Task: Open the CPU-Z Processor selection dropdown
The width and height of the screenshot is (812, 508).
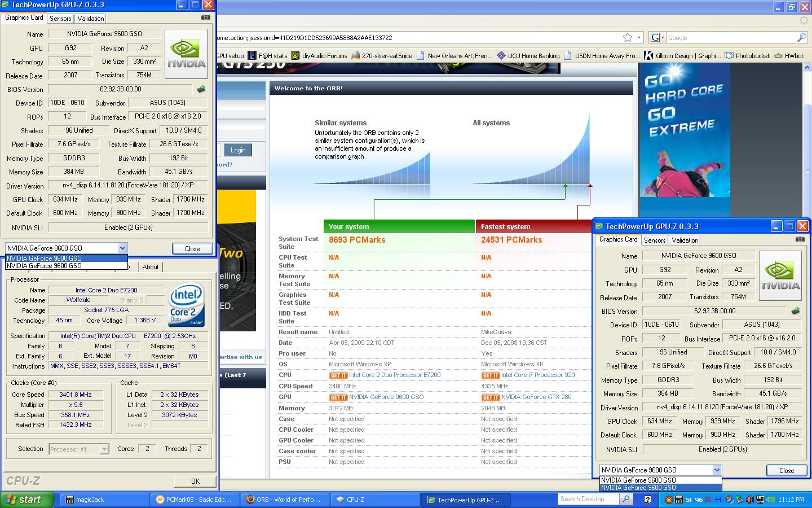Action: pyautogui.click(x=104, y=449)
